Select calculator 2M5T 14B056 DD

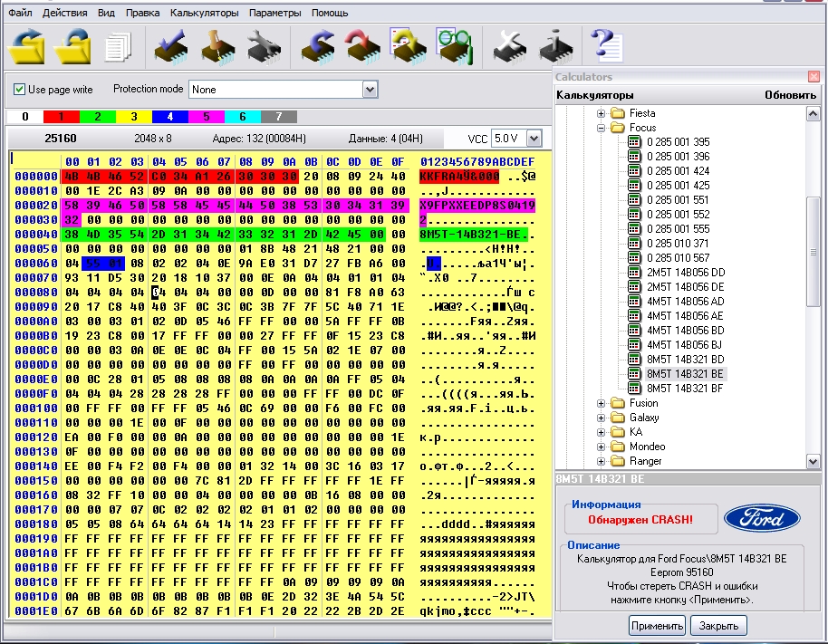(686, 273)
